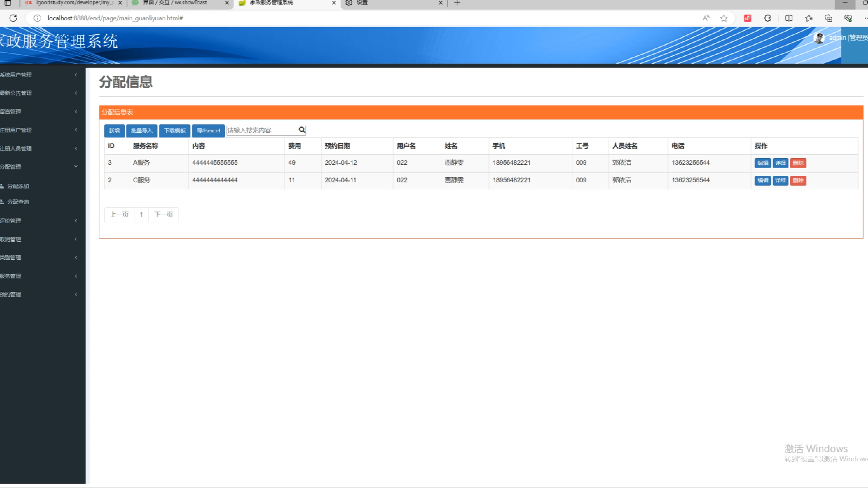The height and width of the screenshot is (488, 868).
Task: Click the 批量导入 icon
Action: click(x=142, y=130)
